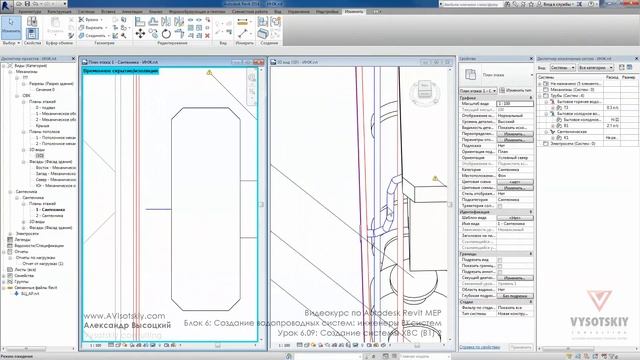Select К1 system in System Browser
Screen dimensions: 640x360
pos(566,138)
